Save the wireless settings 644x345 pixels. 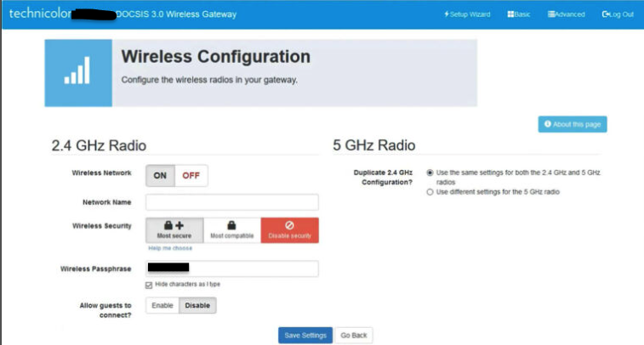[x=305, y=335]
